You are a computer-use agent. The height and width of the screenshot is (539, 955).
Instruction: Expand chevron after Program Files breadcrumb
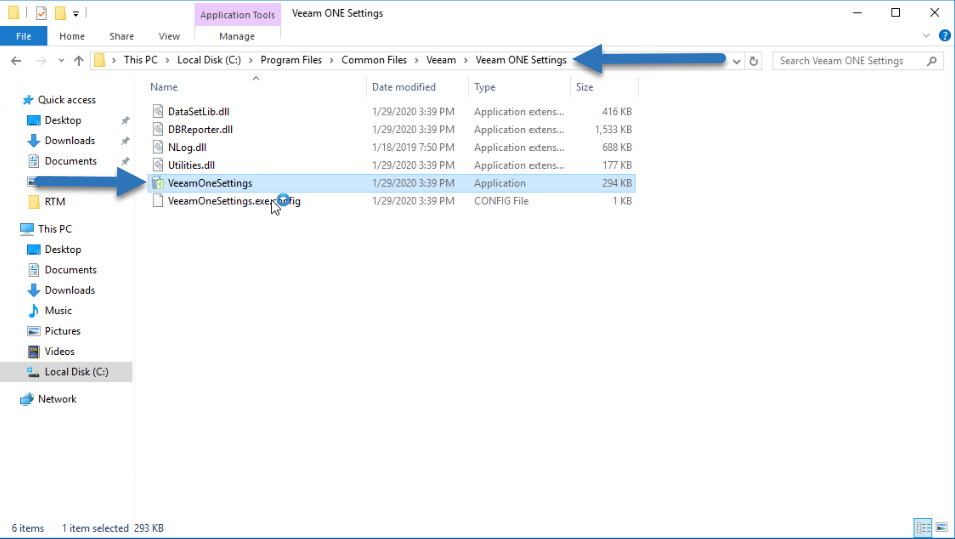coord(332,60)
